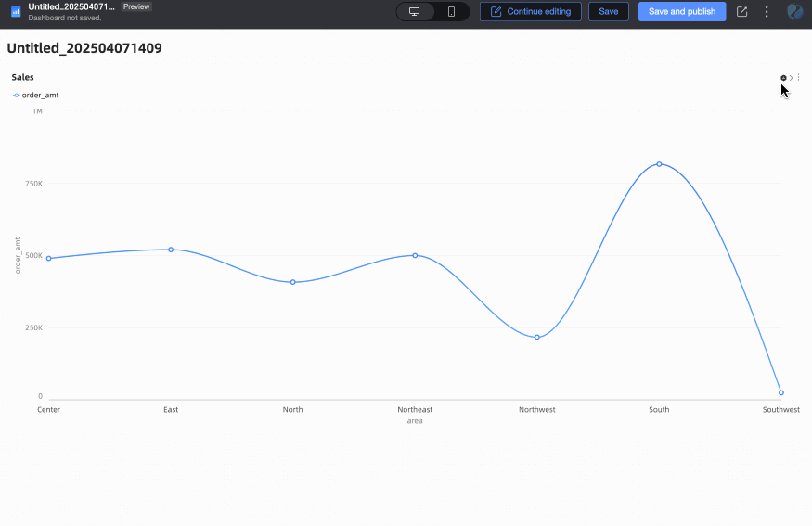
Task: Expand the chevron next to chart hexagon icon
Action: point(791,78)
